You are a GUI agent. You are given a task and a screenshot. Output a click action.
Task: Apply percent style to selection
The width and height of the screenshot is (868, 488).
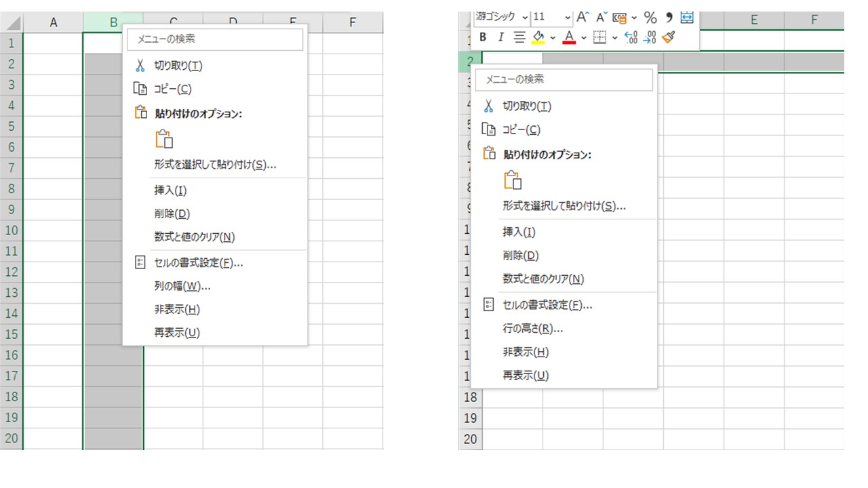[650, 18]
